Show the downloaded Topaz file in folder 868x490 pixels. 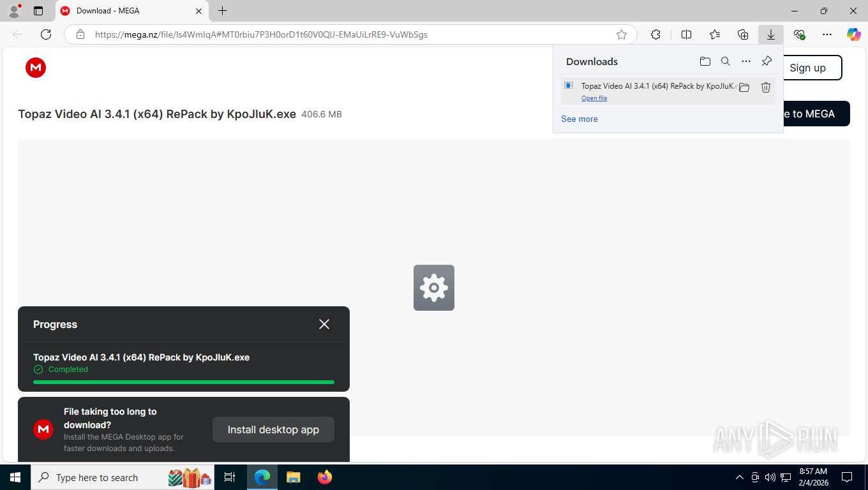pyautogui.click(x=744, y=87)
